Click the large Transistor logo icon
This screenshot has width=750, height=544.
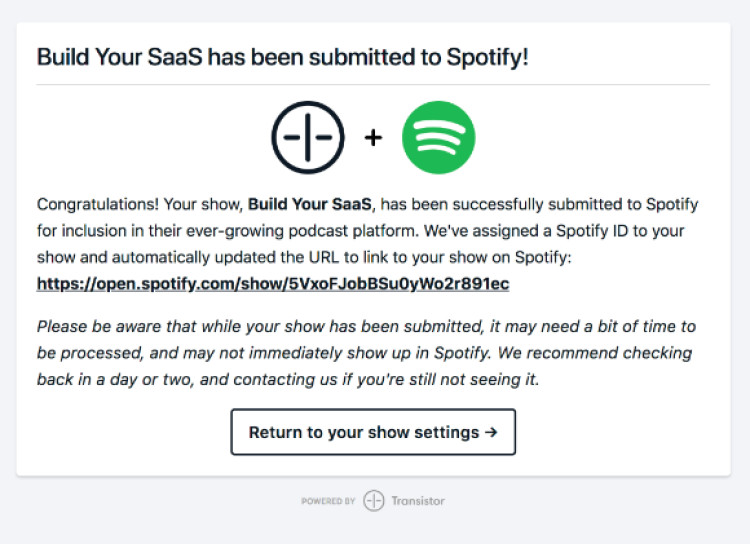tap(308, 137)
